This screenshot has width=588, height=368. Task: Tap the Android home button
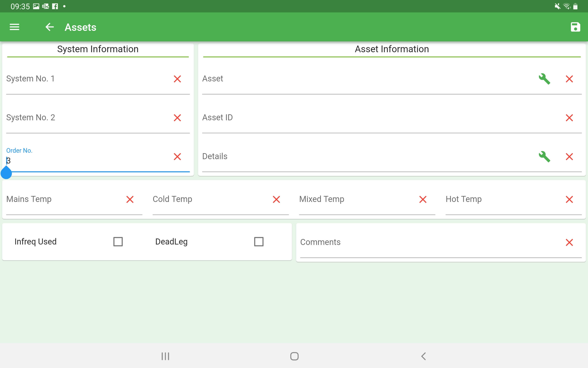coord(294,356)
